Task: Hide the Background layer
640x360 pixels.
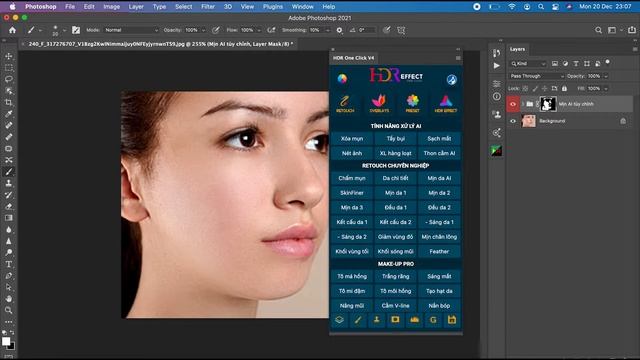Action: coord(513,121)
